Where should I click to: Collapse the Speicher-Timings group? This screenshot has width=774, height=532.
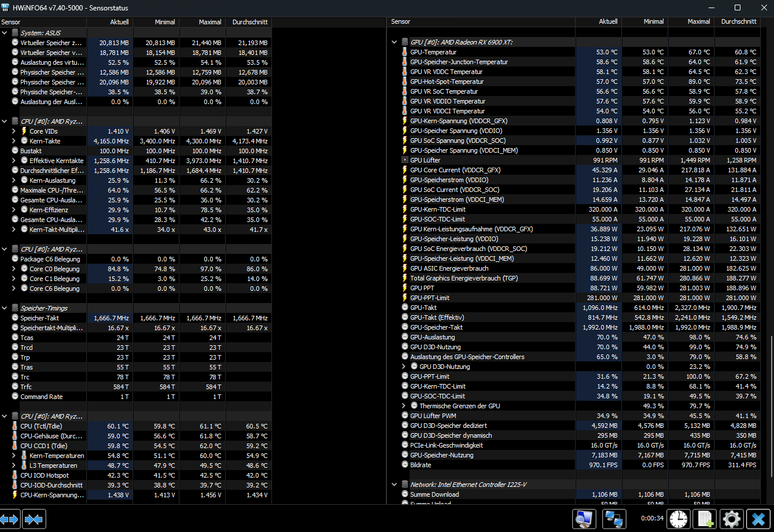point(5,308)
